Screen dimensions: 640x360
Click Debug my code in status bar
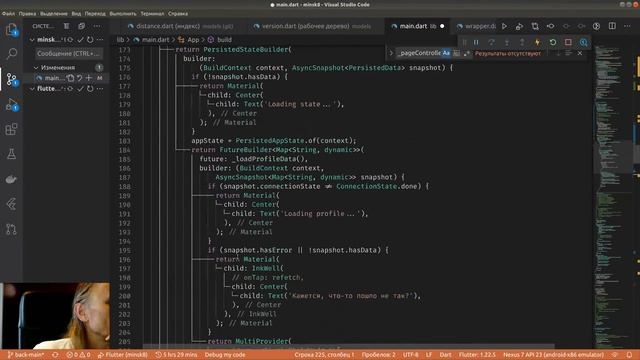(225, 355)
